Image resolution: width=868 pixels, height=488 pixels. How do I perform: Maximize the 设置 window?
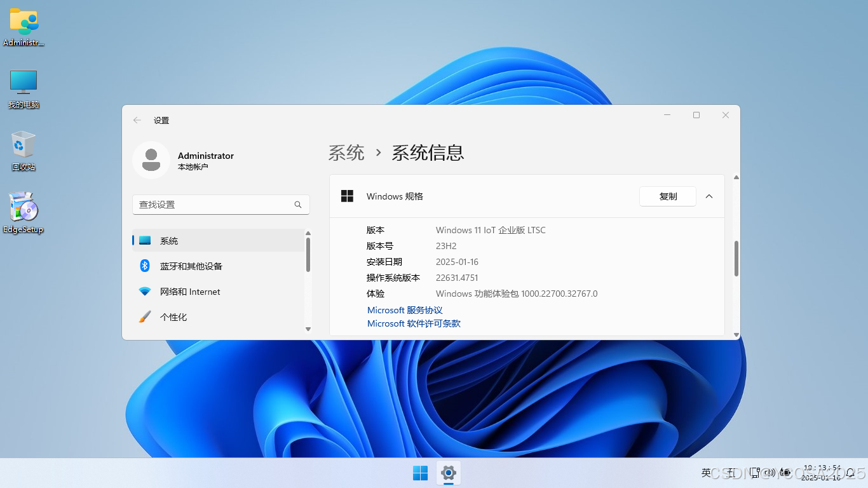(696, 115)
